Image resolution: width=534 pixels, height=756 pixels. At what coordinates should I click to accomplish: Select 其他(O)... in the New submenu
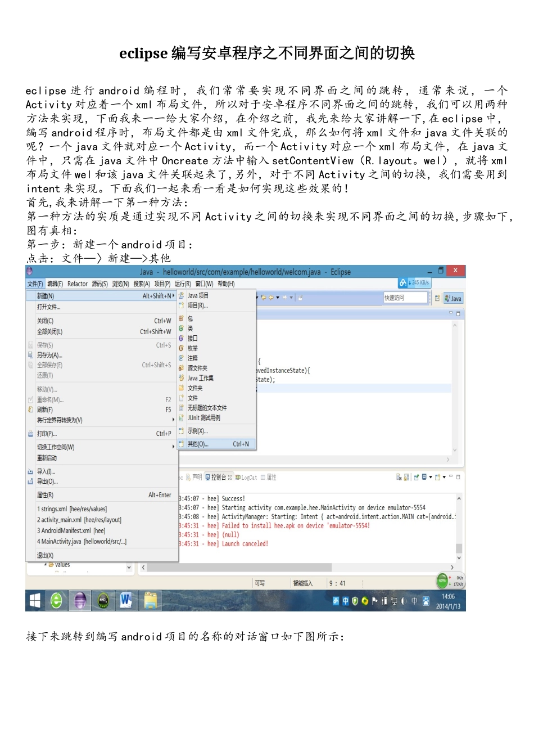pyautogui.click(x=216, y=444)
